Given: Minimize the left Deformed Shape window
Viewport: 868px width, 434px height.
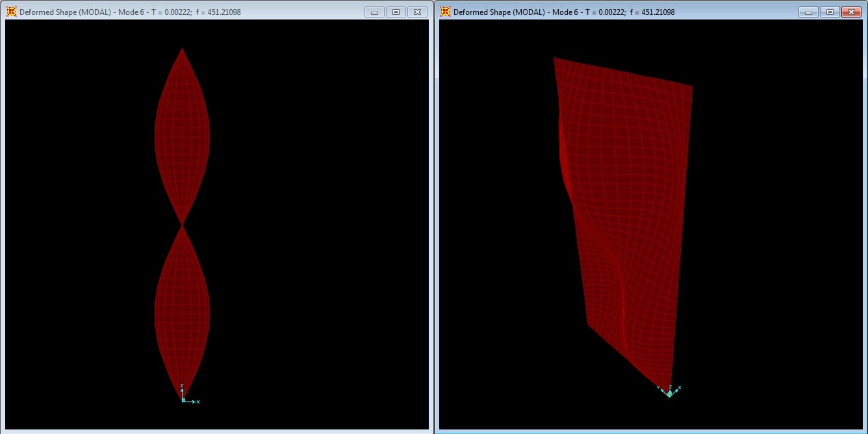Looking at the screenshot, I should point(374,12).
